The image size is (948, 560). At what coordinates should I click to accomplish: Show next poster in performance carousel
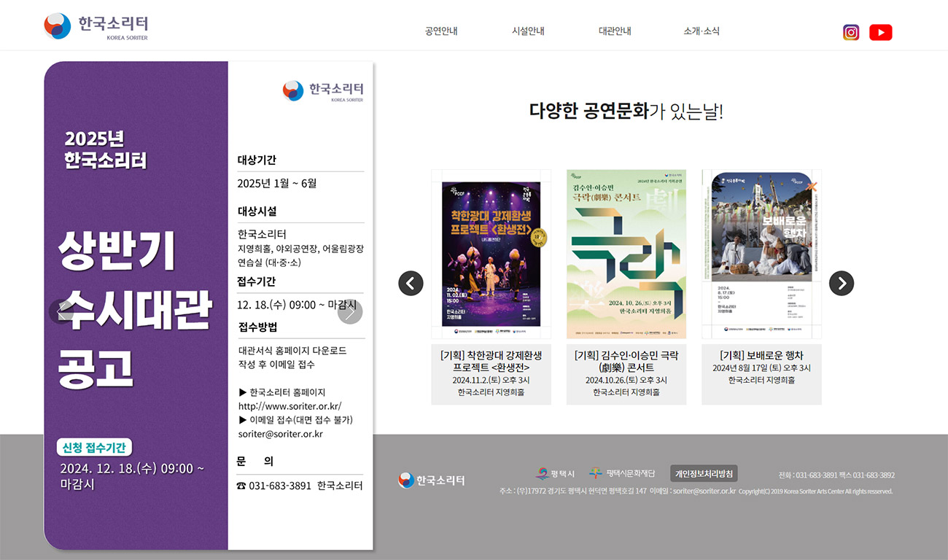(842, 283)
